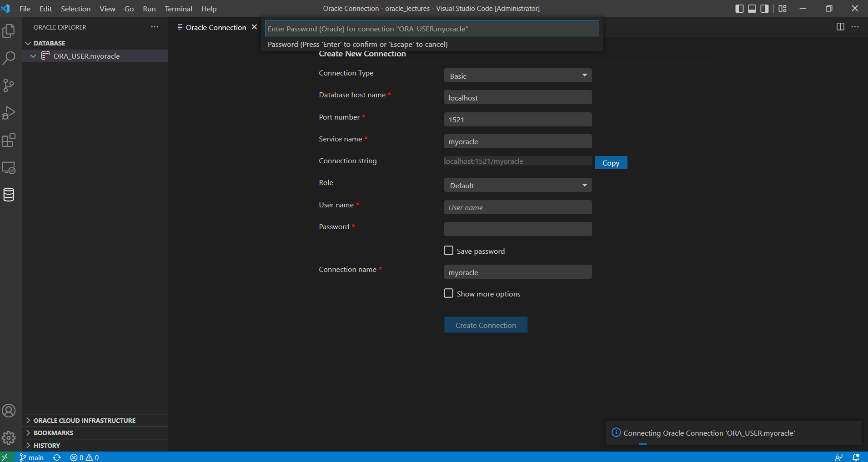868x462 pixels.
Task: Focus the Enter Password prompt field
Action: click(x=432, y=29)
